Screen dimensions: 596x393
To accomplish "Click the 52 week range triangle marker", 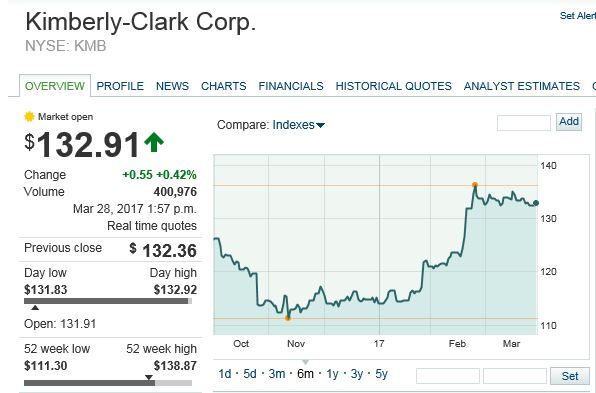I will pos(149,377).
